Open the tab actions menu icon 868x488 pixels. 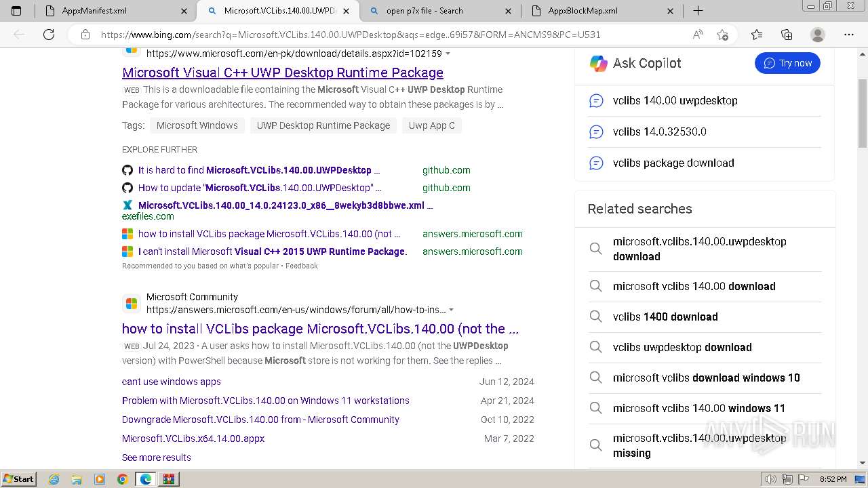coord(16,11)
